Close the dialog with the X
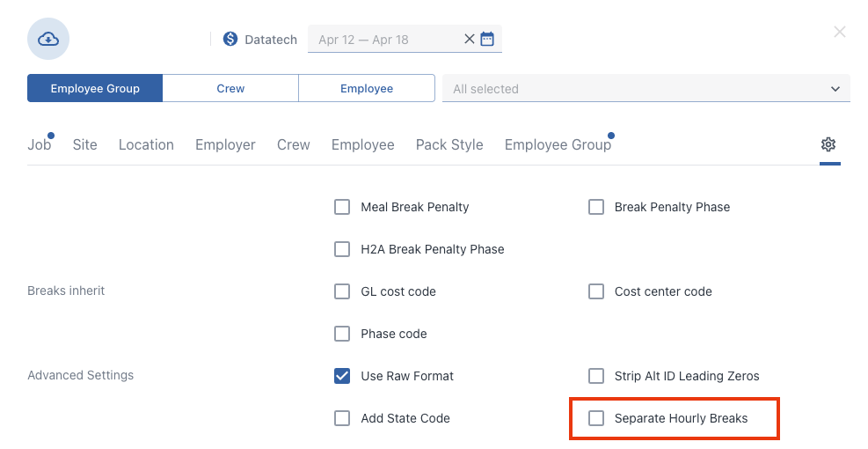868x449 pixels. (x=839, y=33)
